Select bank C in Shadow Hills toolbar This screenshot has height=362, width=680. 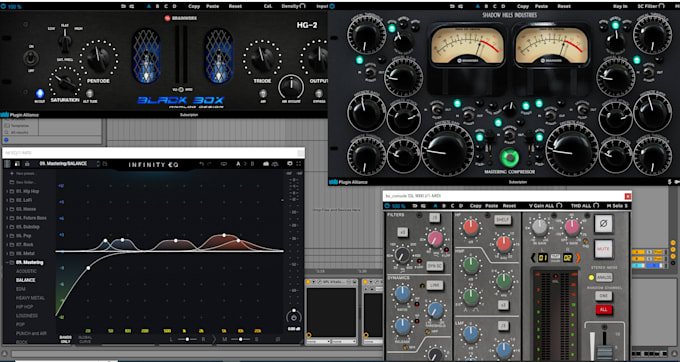[494, 6]
